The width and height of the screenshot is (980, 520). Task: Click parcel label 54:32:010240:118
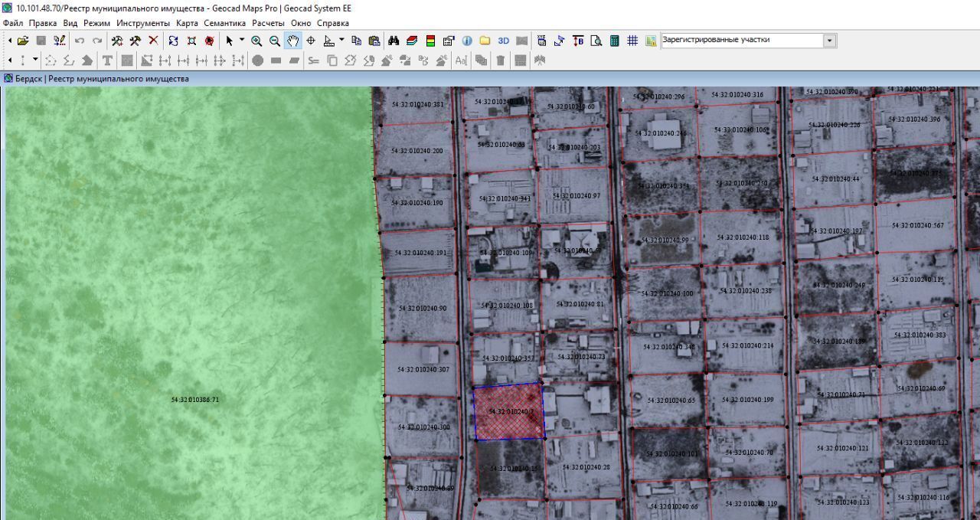[743, 237]
